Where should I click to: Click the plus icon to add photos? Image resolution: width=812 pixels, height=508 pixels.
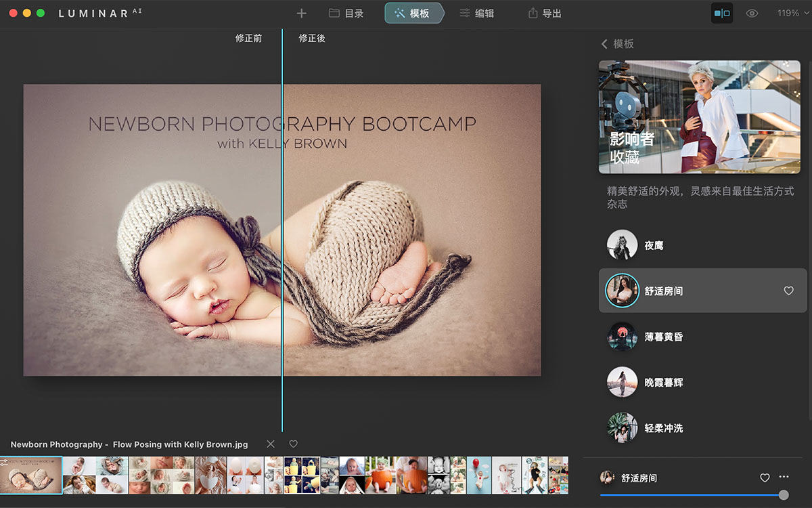(x=302, y=14)
